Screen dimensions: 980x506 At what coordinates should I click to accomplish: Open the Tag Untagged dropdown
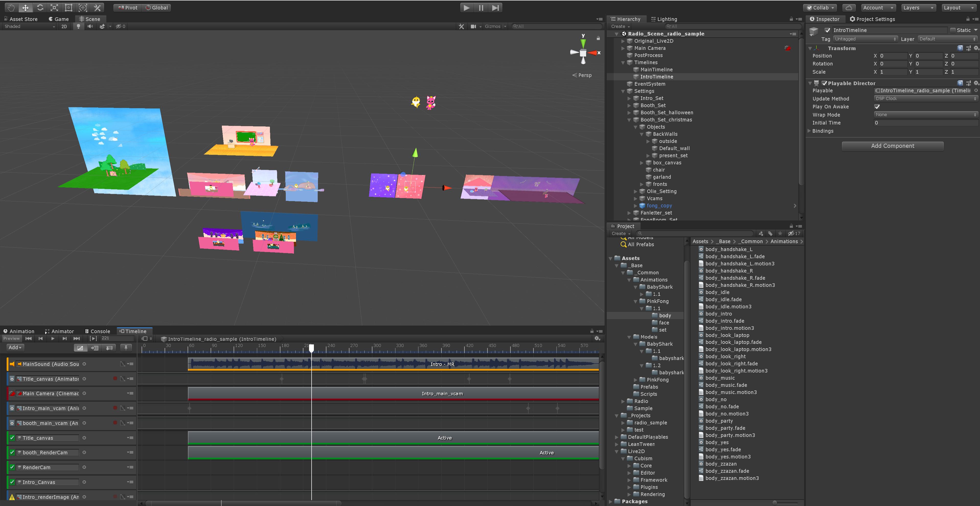tap(865, 39)
